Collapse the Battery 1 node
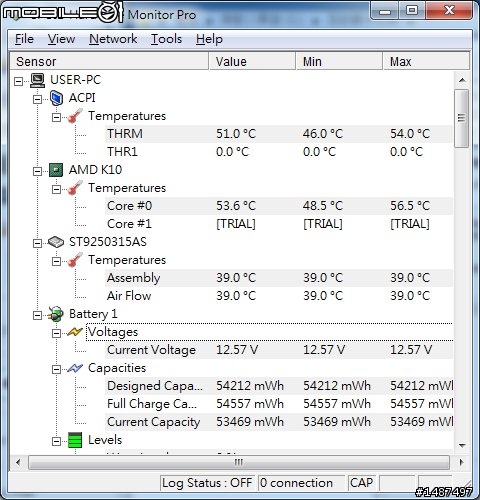This screenshot has height=500, width=480. tap(38, 315)
